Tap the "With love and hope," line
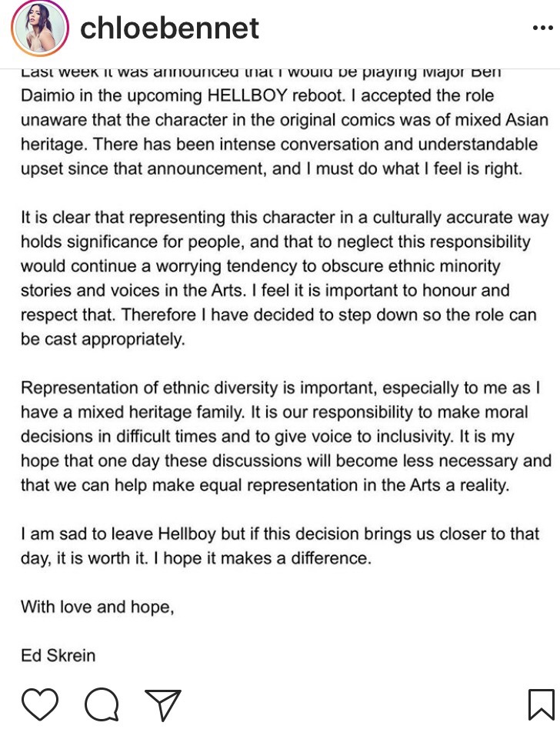 pyautogui.click(x=98, y=607)
